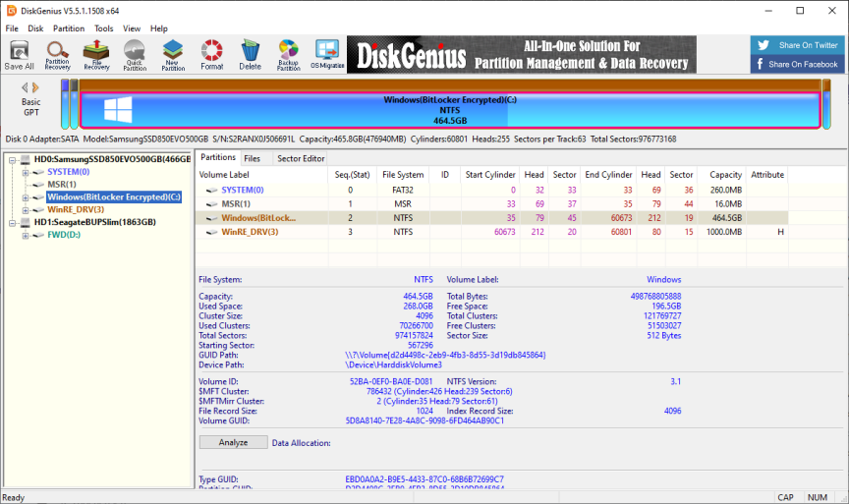Image resolution: width=849 pixels, height=504 pixels.
Task: Expand the SYSTEM(0) partition node
Action: [x=25, y=172]
